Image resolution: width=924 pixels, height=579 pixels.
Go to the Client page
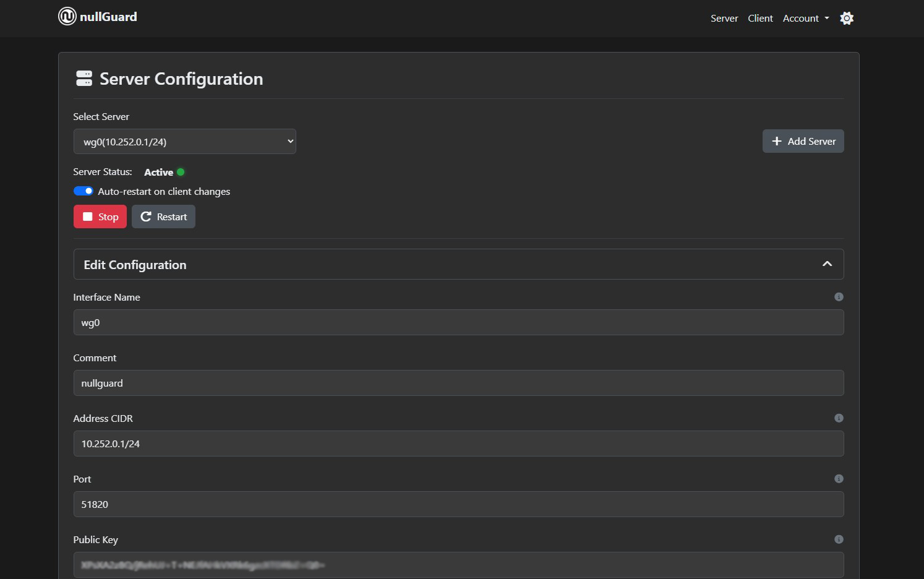click(760, 19)
